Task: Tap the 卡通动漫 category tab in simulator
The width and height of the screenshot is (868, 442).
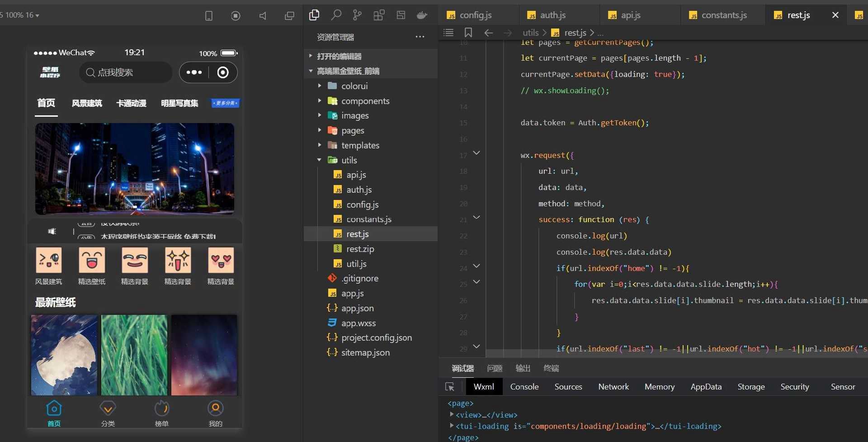Action: tap(131, 103)
